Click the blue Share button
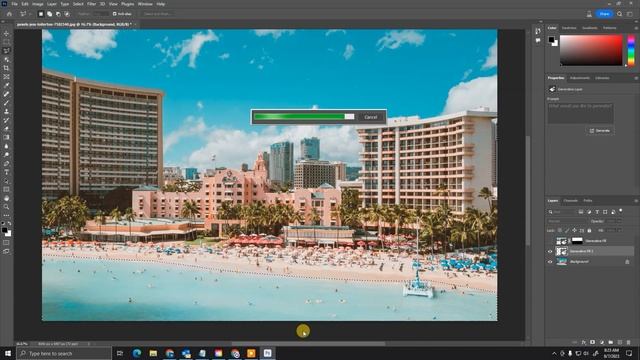The width and height of the screenshot is (640, 360). coord(604,14)
